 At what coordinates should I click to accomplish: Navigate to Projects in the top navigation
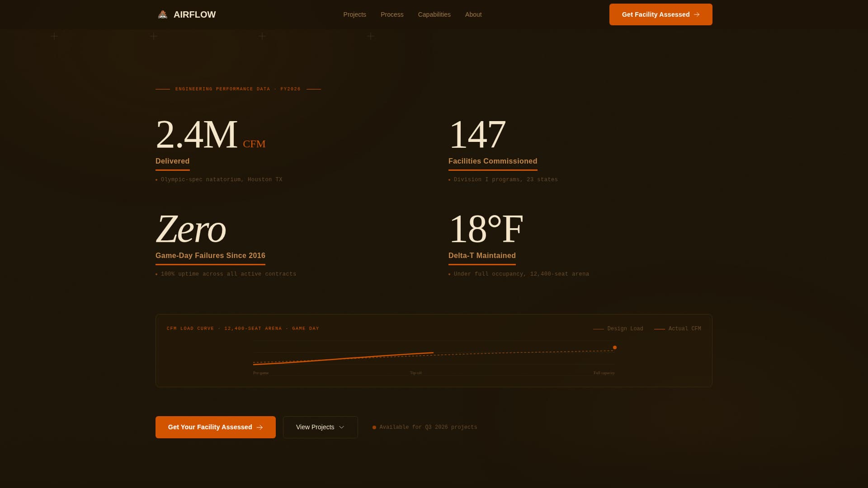(354, 14)
